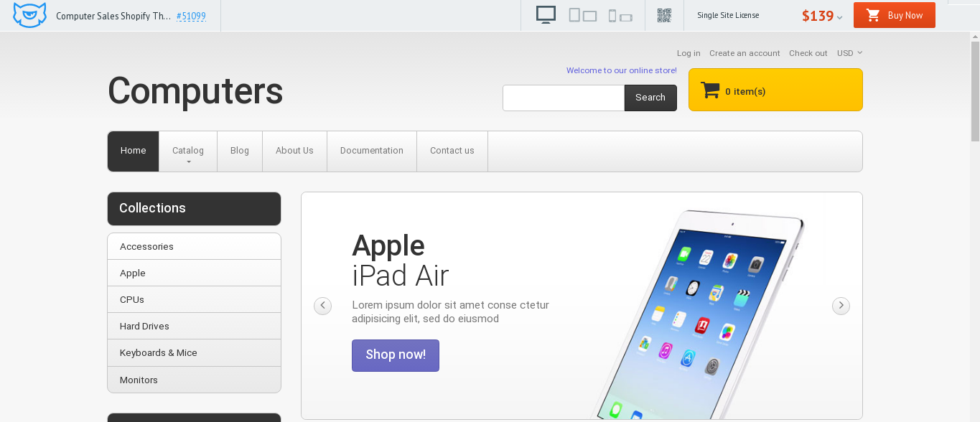Focus the search input field
980x422 pixels.
click(x=564, y=98)
